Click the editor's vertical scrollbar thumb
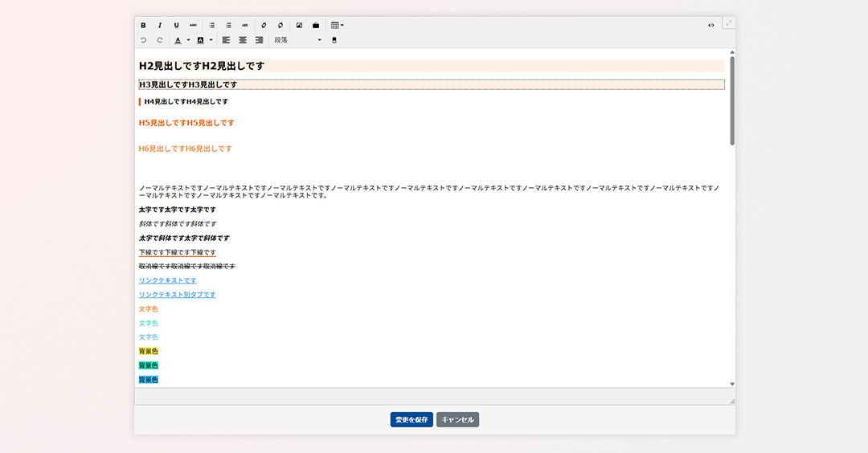 tap(732, 100)
